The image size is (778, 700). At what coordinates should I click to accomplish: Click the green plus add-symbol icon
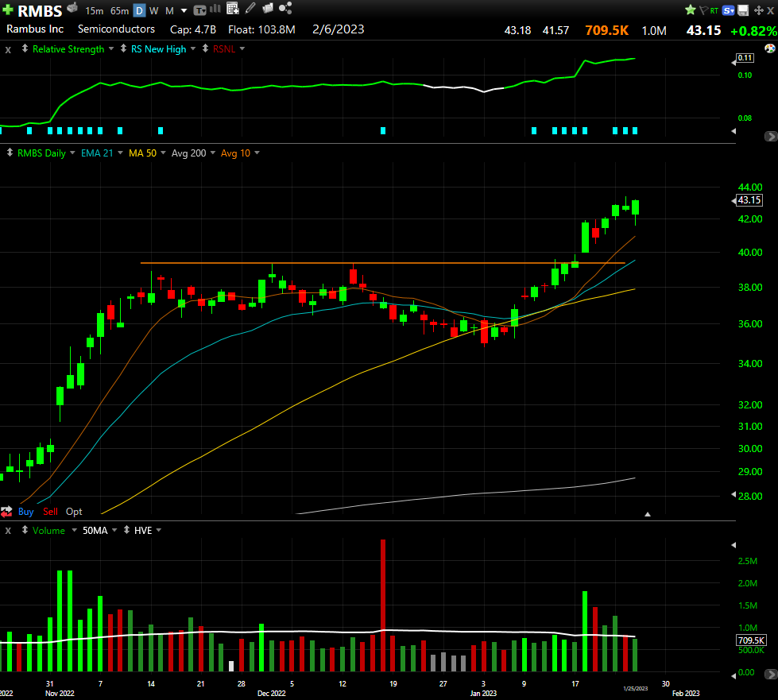[8, 10]
